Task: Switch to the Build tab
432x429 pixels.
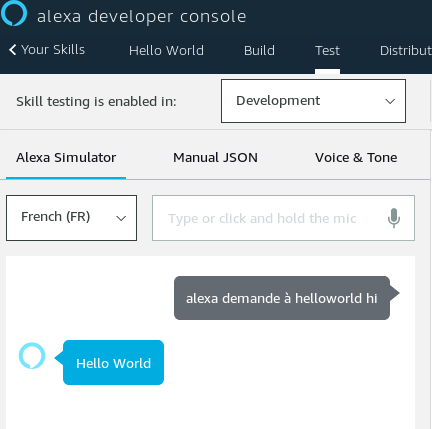Action: pos(259,51)
